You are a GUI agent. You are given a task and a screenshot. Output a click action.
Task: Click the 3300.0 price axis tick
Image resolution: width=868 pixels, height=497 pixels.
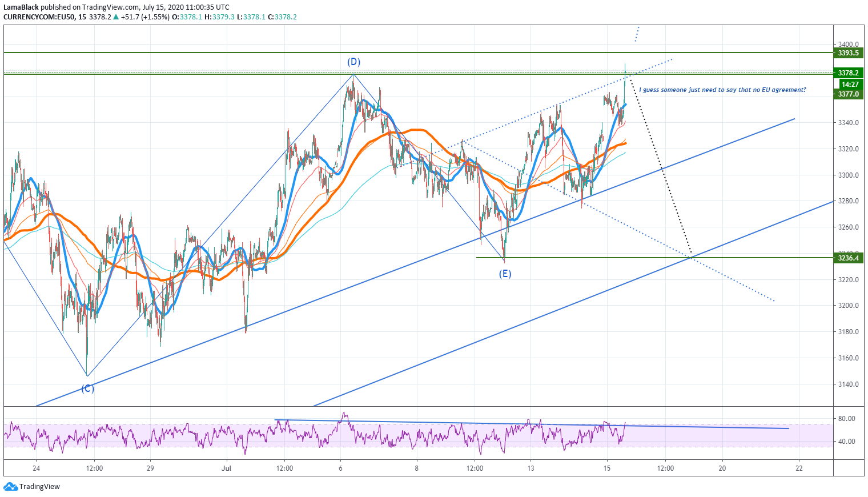849,175
